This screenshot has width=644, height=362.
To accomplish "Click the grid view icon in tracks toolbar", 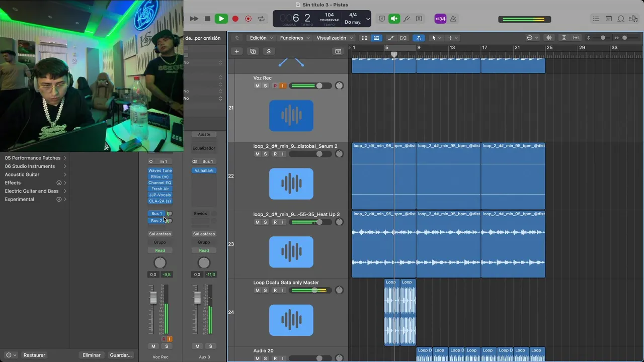I will click(364, 38).
